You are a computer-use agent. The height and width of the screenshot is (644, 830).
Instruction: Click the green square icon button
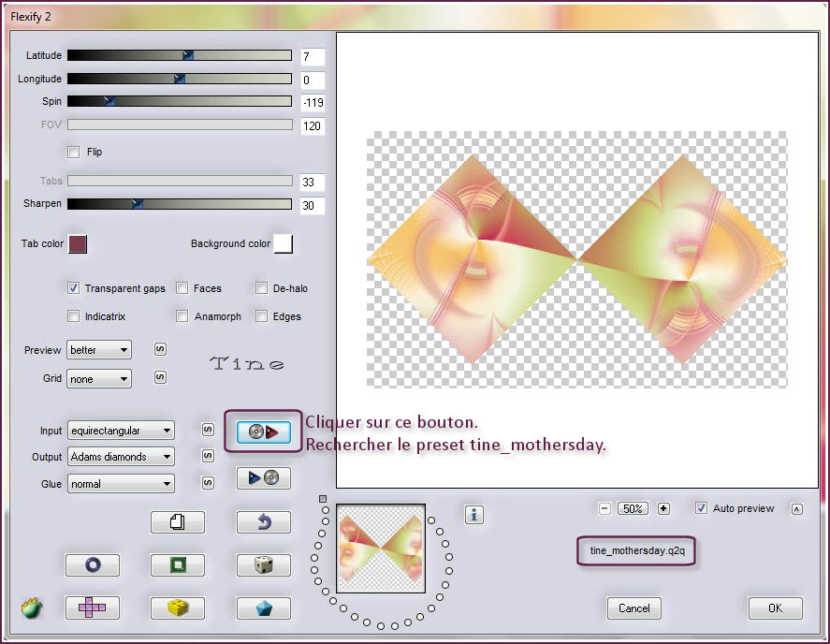point(178,565)
